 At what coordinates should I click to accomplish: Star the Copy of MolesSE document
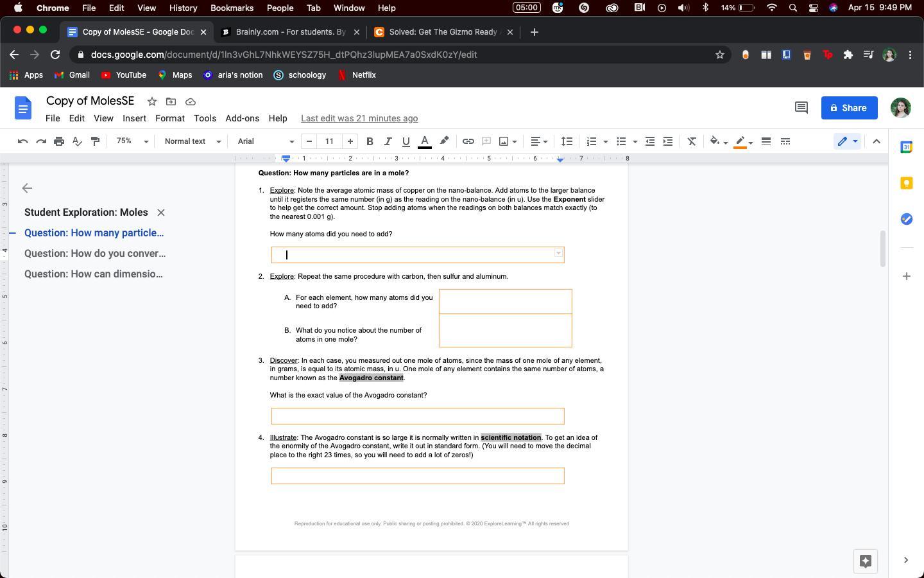tap(152, 101)
